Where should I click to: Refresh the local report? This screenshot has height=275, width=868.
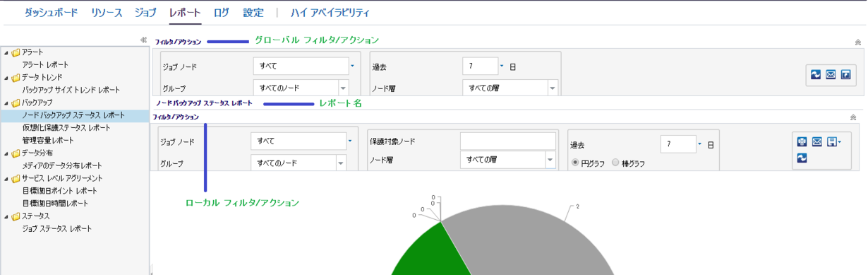tap(802, 158)
